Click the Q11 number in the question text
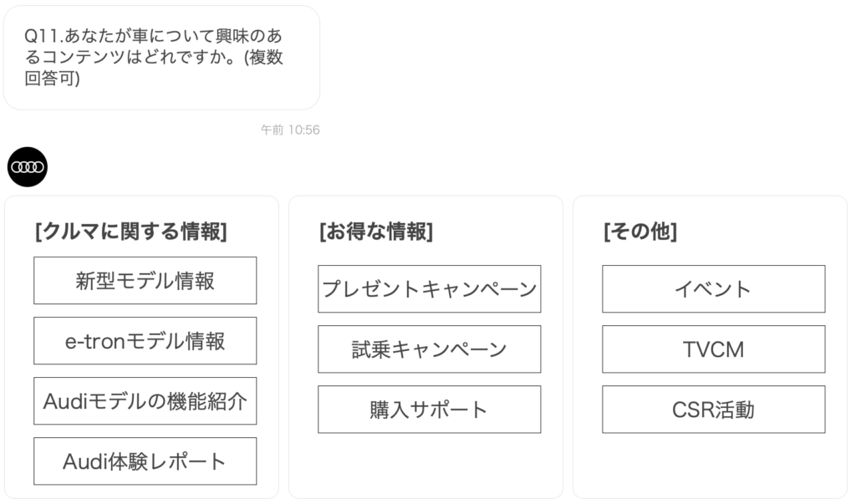This screenshot has height=504, width=856. point(42,36)
